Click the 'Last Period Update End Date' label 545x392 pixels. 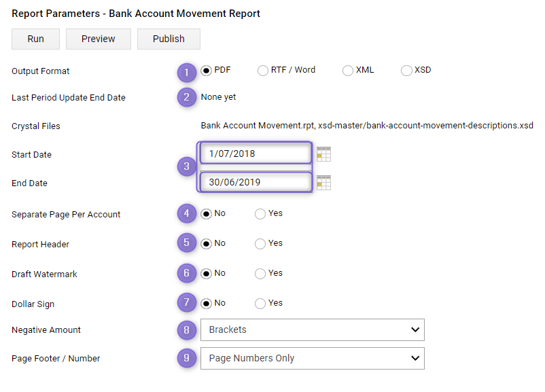(69, 98)
